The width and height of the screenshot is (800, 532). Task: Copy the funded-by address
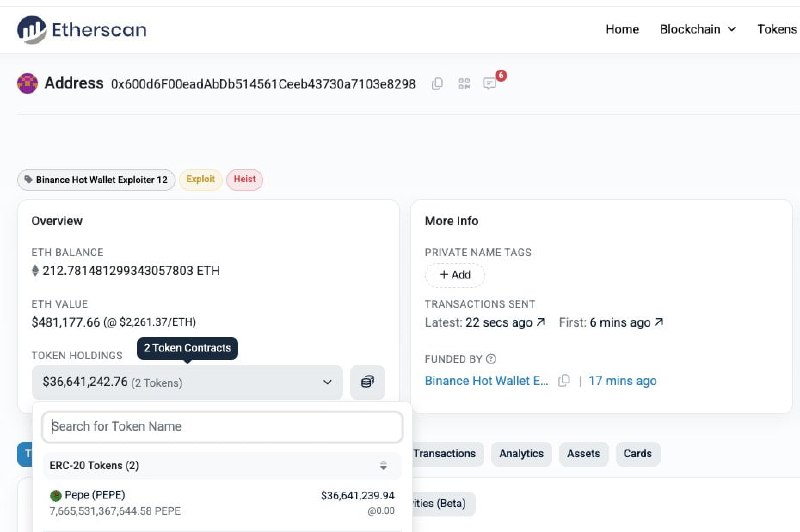(564, 381)
